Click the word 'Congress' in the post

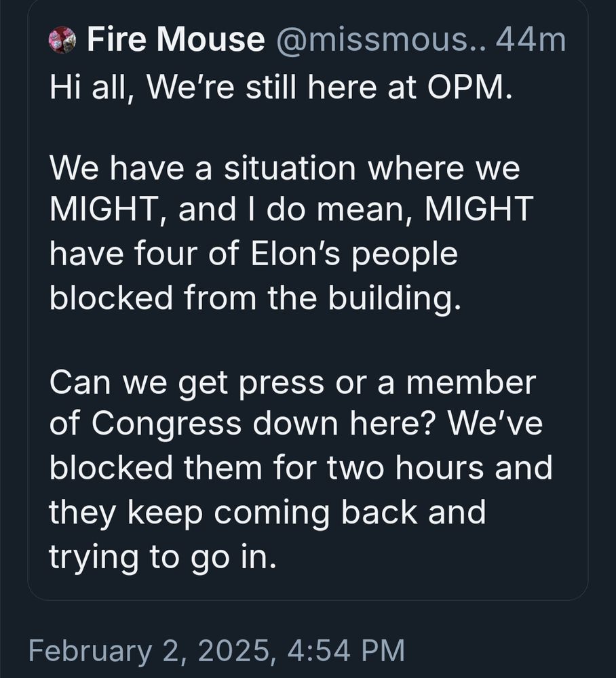(166, 424)
